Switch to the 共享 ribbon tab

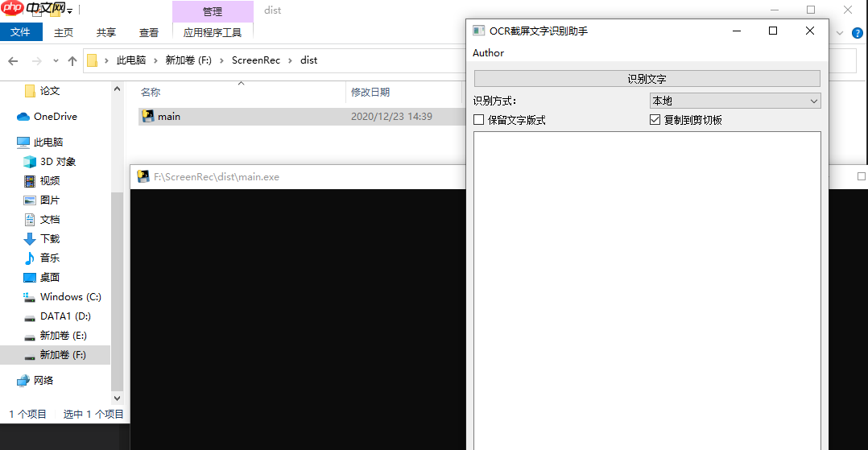[105, 33]
